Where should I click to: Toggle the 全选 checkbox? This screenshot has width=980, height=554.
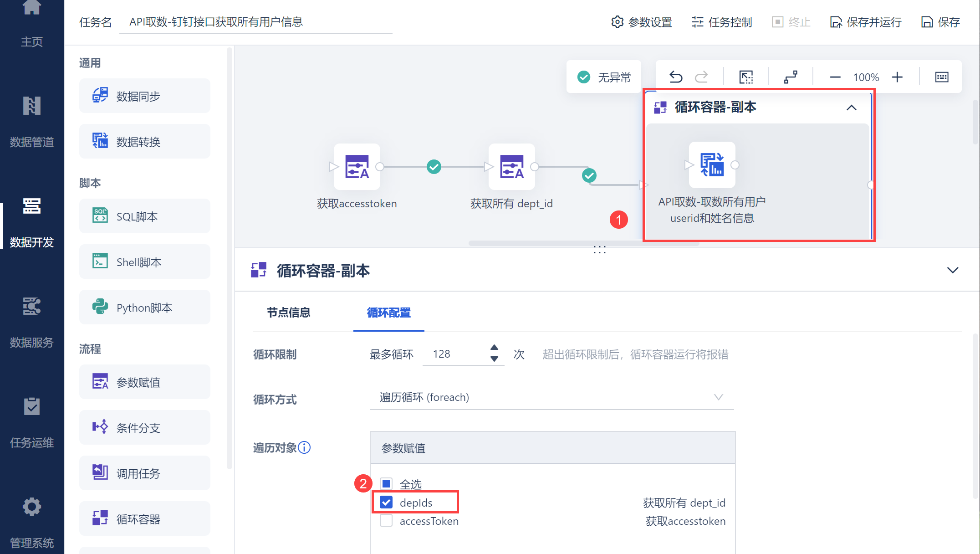[x=386, y=484]
